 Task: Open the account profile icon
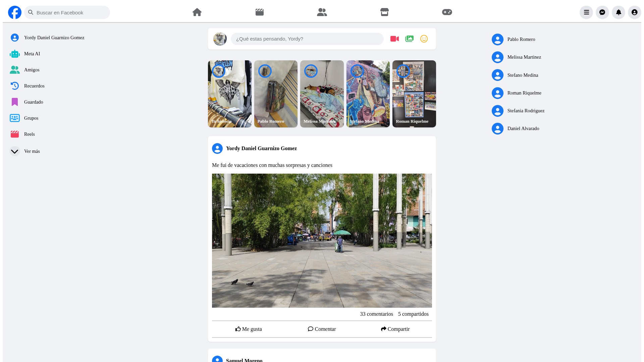635,12
